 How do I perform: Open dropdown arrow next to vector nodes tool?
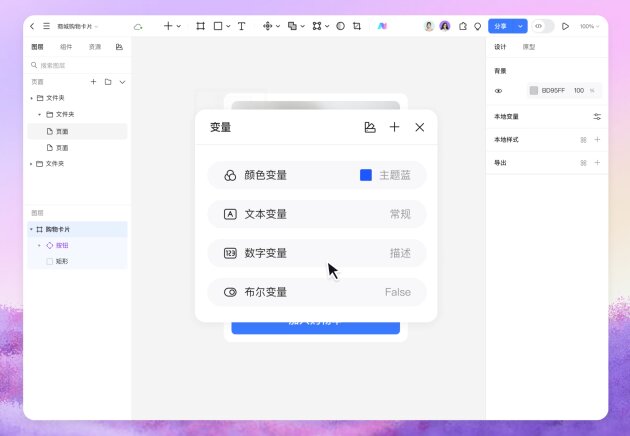327,27
